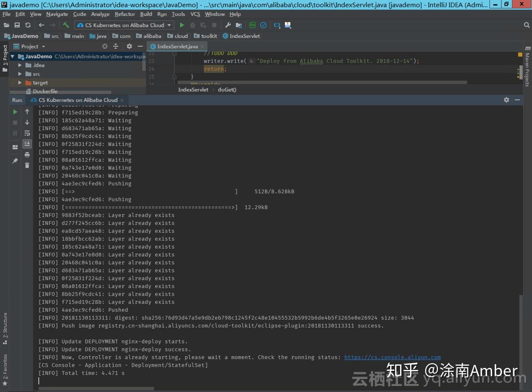The width and height of the screenshot is (532, 392).
Task: Open file using the toolbar folder icon
Action: (6, 25)
